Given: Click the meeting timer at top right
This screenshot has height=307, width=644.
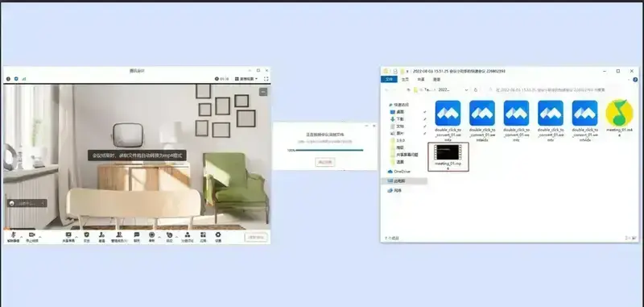Looking at the screenshot, I should click(222, 78).
